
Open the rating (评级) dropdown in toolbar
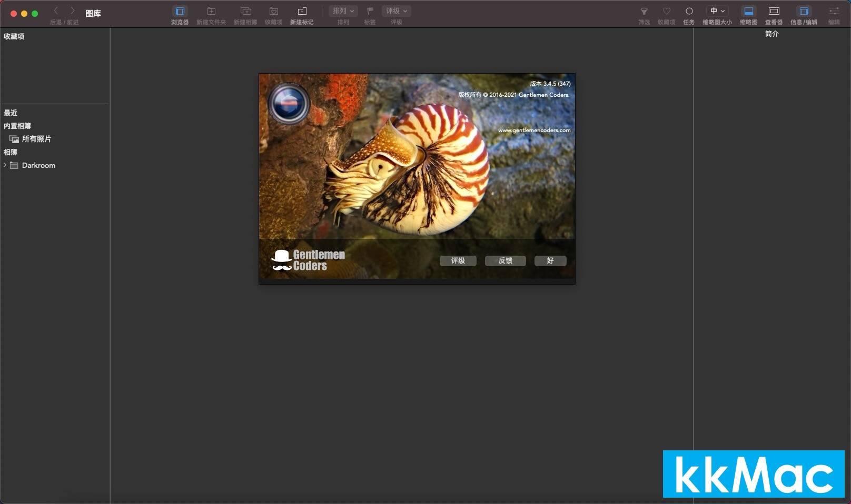(397, 11)
